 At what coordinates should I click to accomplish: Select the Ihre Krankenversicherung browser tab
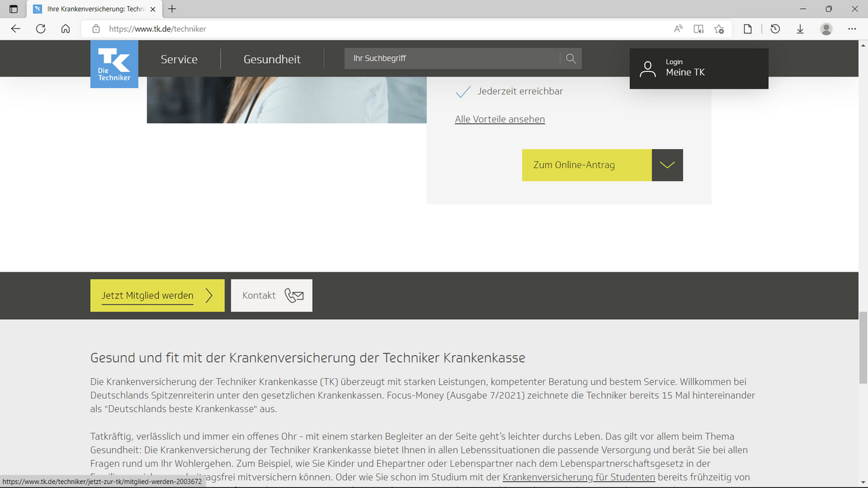[95, 9]
